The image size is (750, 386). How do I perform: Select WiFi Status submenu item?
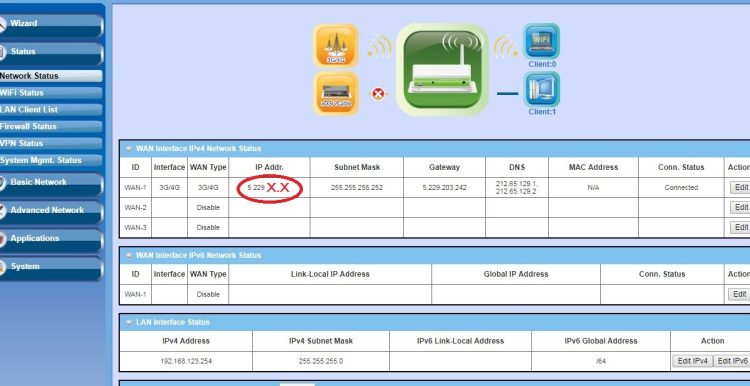[x=51, y=93]
